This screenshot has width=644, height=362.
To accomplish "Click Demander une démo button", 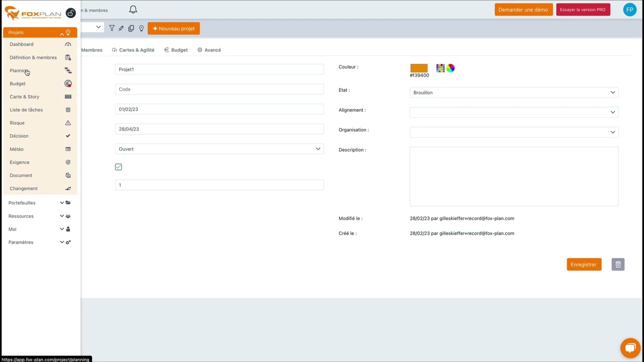I will pos(523,10).
